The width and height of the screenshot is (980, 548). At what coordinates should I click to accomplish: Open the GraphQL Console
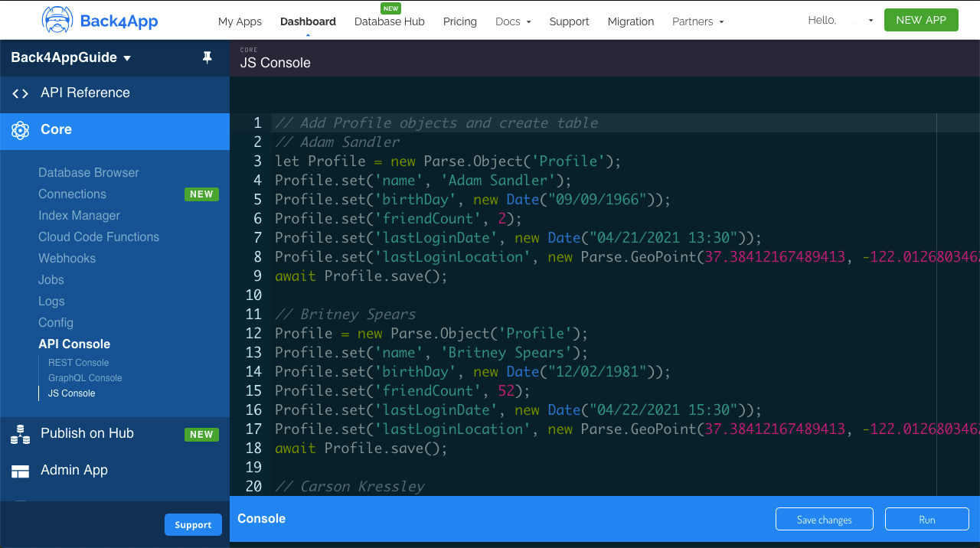(x=85, y=378)
